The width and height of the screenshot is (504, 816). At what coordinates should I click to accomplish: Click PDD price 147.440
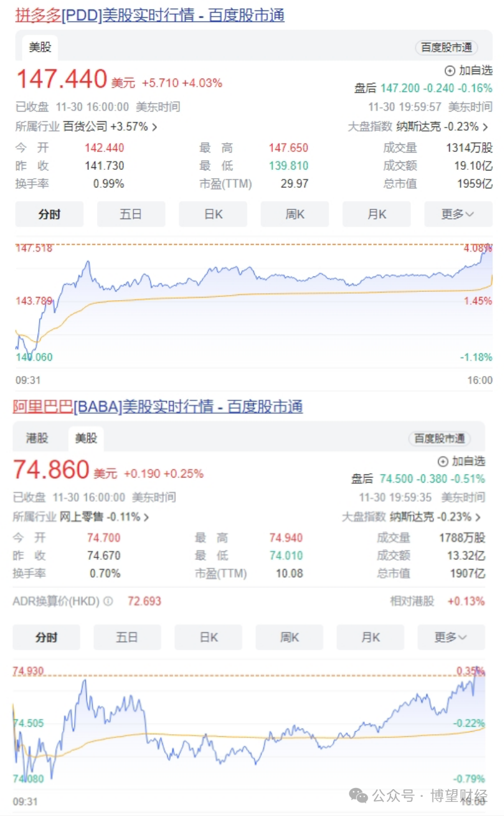click(x=61, y=79)
